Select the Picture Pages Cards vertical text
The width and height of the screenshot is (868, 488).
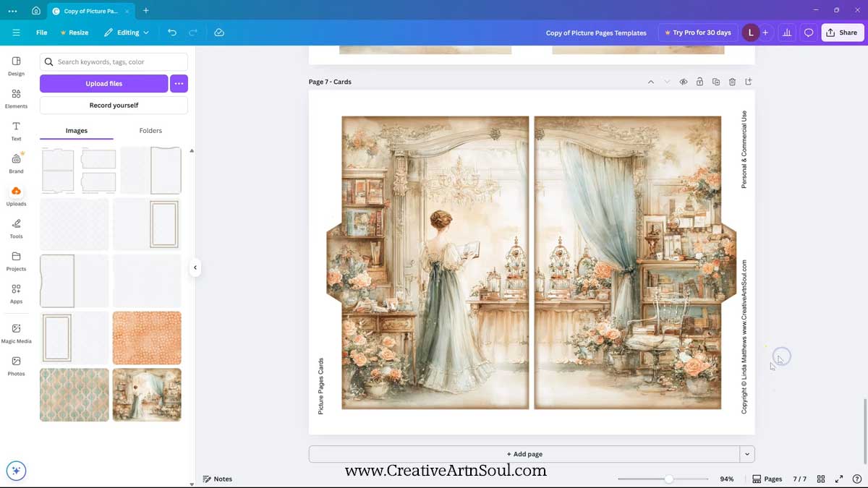pos(321,386)
